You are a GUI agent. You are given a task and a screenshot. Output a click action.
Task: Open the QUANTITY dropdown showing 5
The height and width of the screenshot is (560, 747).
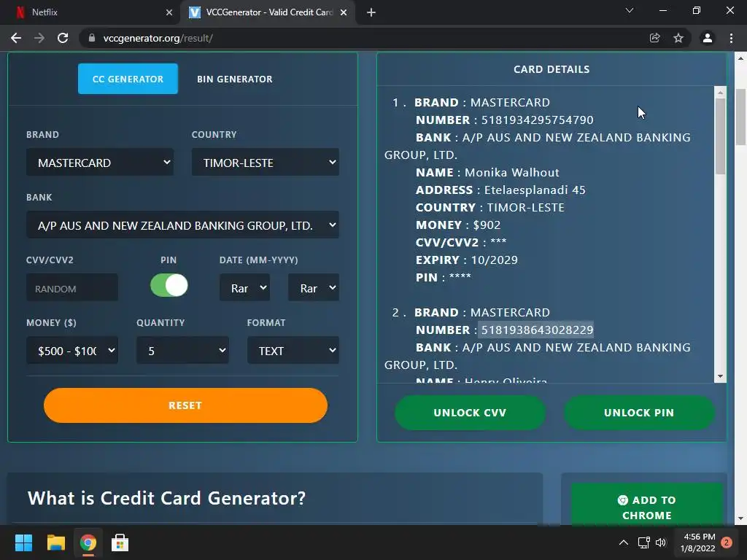(x=182, y=351)
